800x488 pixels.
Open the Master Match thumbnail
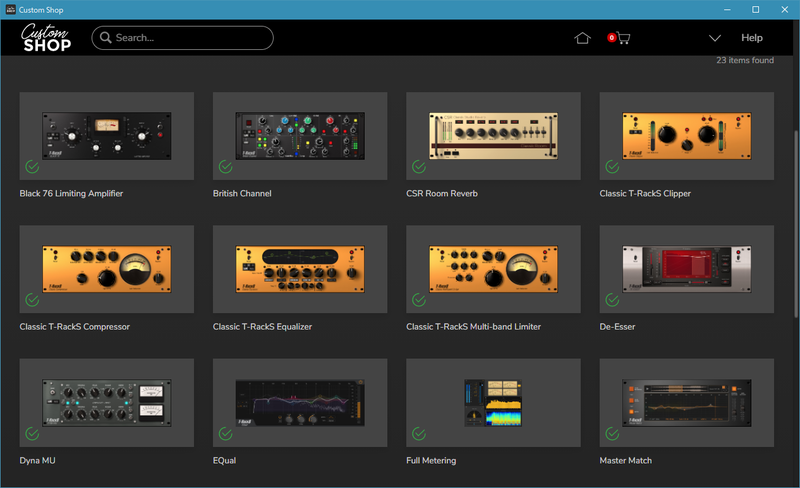687,403
